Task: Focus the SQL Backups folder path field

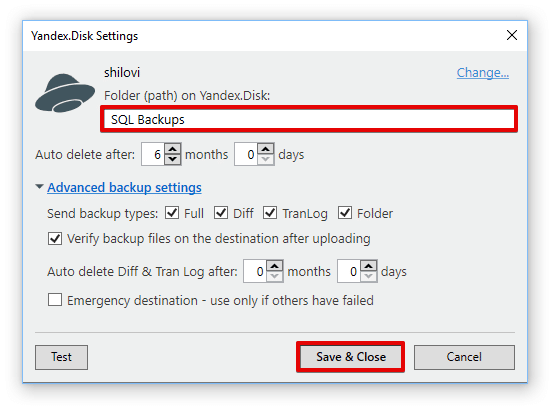Action: tap(309, 119)
